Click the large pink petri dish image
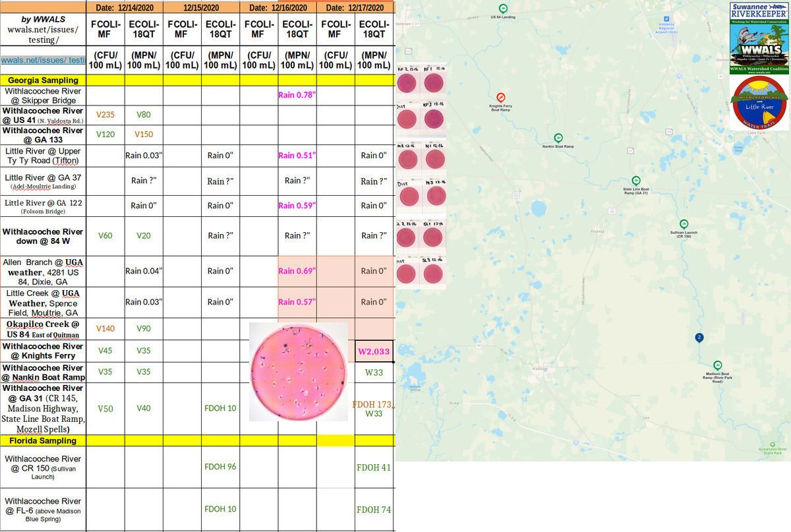This screenshot has width=791, height=532. click(299, 372)
